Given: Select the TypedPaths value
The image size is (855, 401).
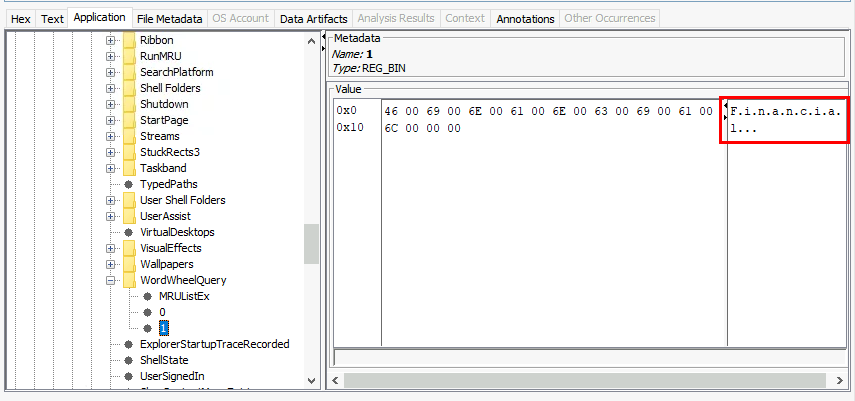Looking at the screenshot, I should [168, 184].
